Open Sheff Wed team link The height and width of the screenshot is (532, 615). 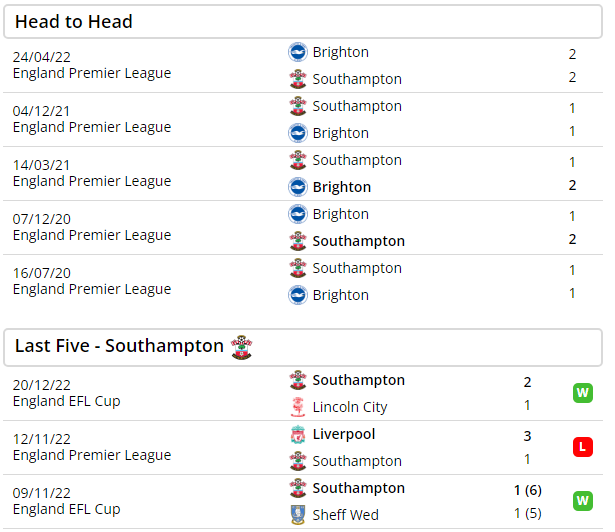[x=346, y=515]
